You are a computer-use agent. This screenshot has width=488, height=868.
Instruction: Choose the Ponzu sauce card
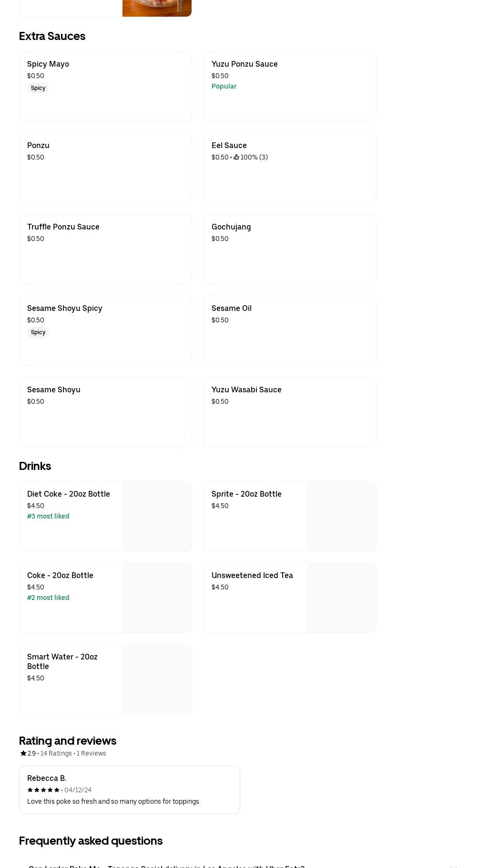105,168
